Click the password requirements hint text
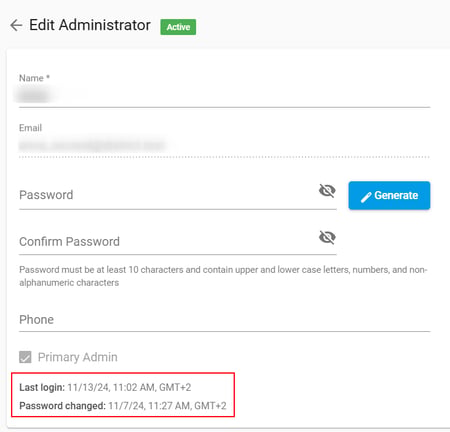This screenshot has height=432, width=450. pos(223,276)
